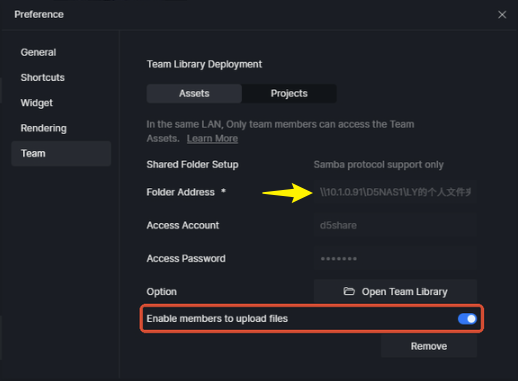518x381 pixels.
Task: Close the Preference dialog
Action: pyautogui.click(x=502, y=15)
